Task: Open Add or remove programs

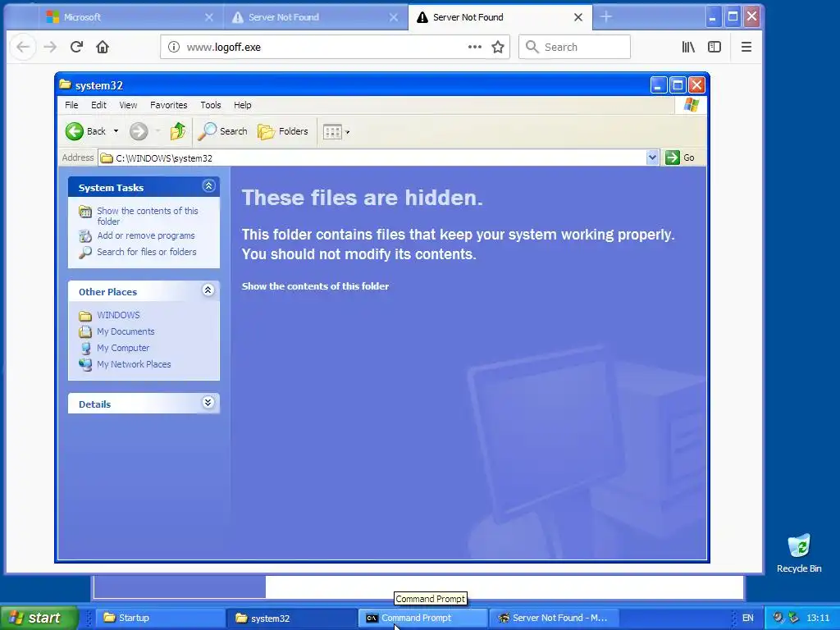Action: pyautogui.click(x=146, y=235)
